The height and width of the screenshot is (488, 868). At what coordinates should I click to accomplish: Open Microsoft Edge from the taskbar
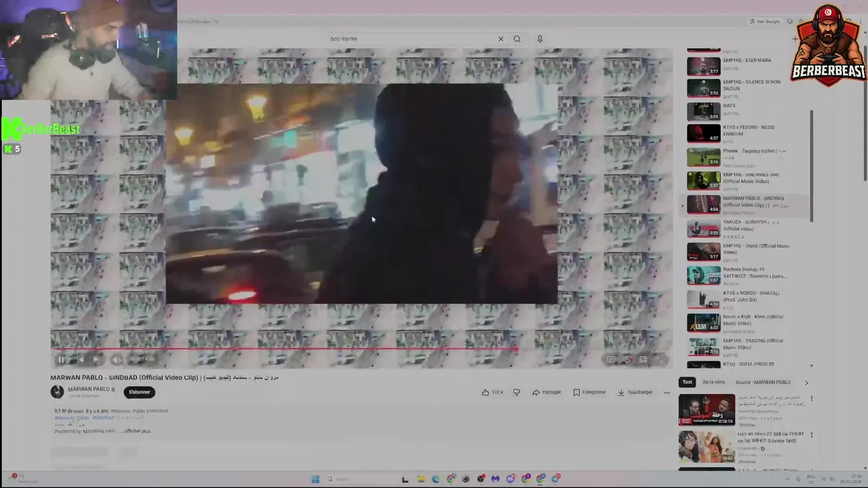pos(435,479)
